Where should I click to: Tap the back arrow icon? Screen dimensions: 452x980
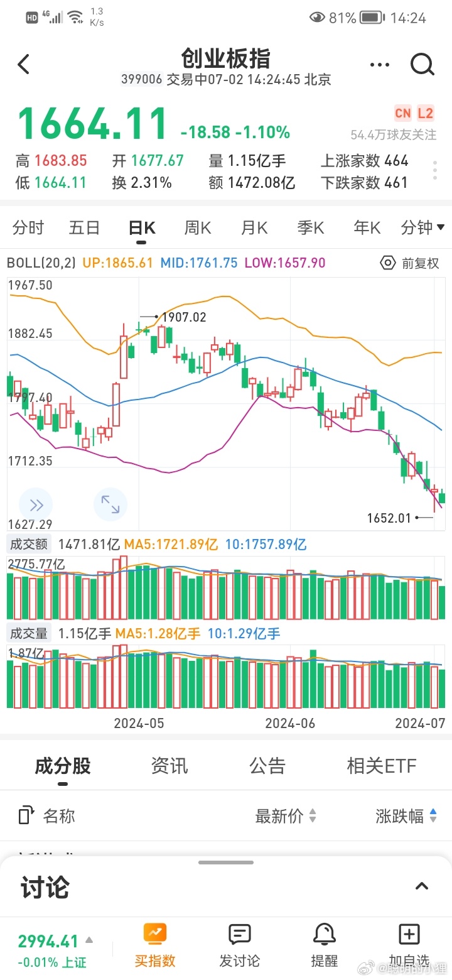[24, 64]
